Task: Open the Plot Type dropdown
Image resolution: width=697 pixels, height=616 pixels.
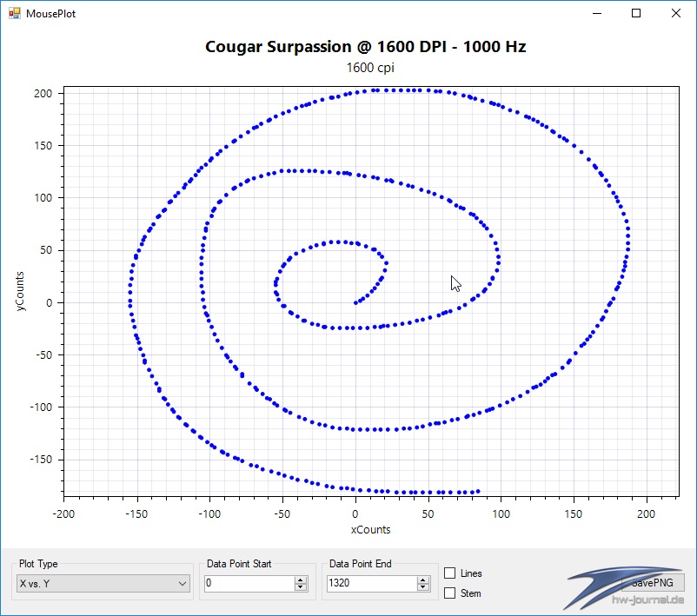Action: (x=103, y=583)
